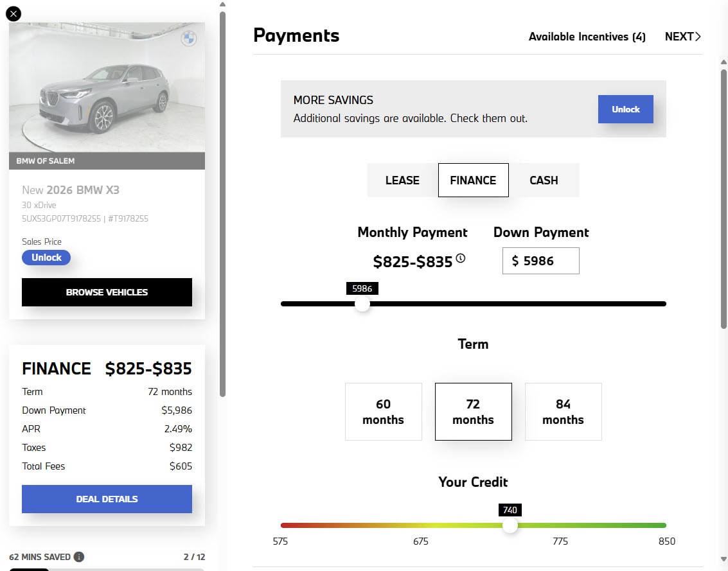
Task: Click the info icon beside 62 MINS SAVED
Action: (x=78, y=556)
